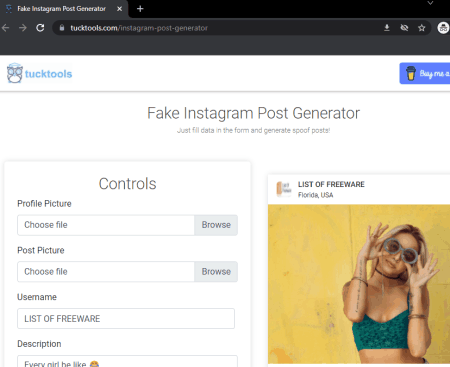450x367 pixels.
Task: Click the Post Picture Choose file field
Action: click(106, 272)
